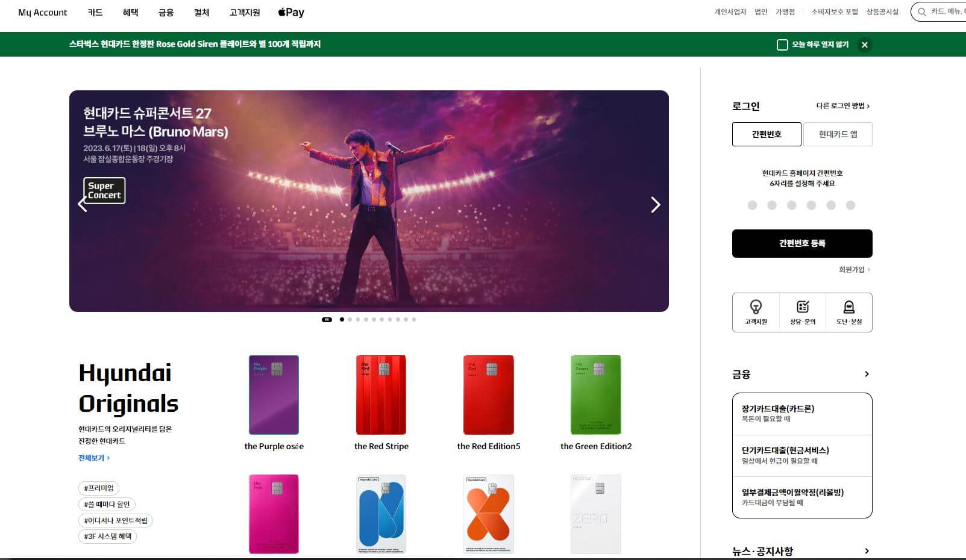The height and width of the screenshot is (560, 966).
Task: Click the search magnifier icon
Action: (x=921, y=12)
